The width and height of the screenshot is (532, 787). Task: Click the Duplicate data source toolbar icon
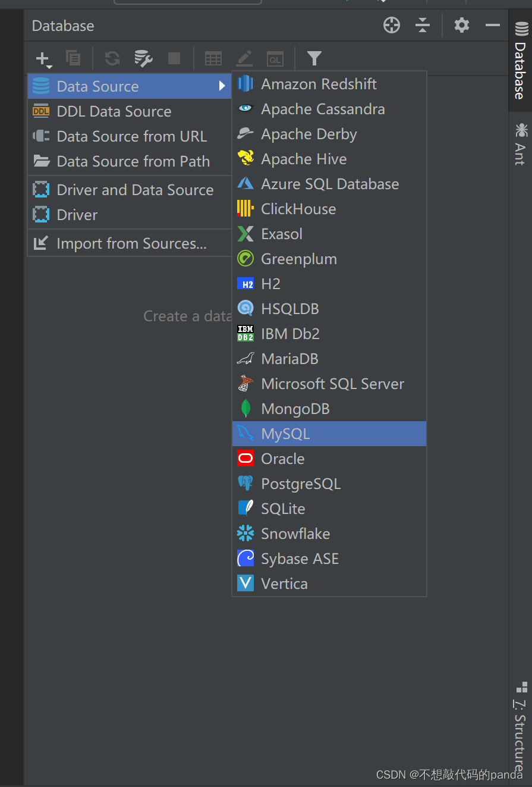(x=73, y=58)
